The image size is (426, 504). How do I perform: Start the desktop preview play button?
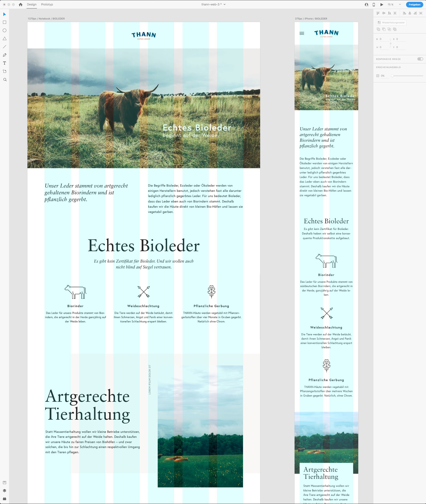tap(382, 4)
